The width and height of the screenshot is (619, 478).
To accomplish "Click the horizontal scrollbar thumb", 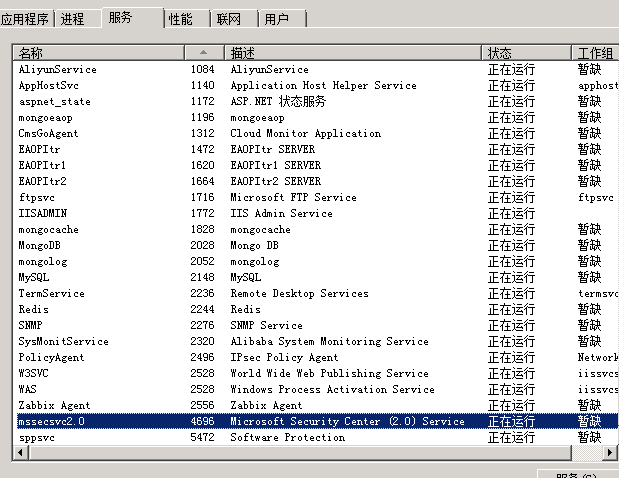I will (300, 452).
